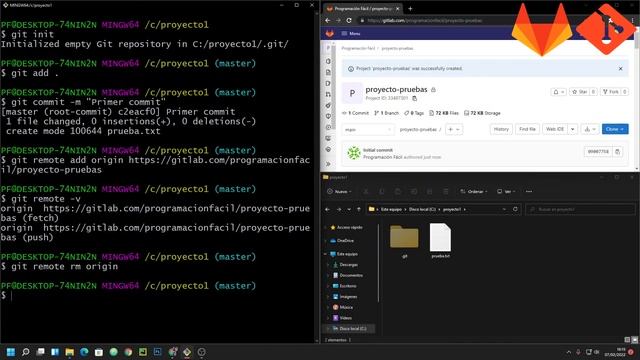640x360 pixels.
Task: Select OneDrive in the navigation pane
Action: [x=342, y=241]
